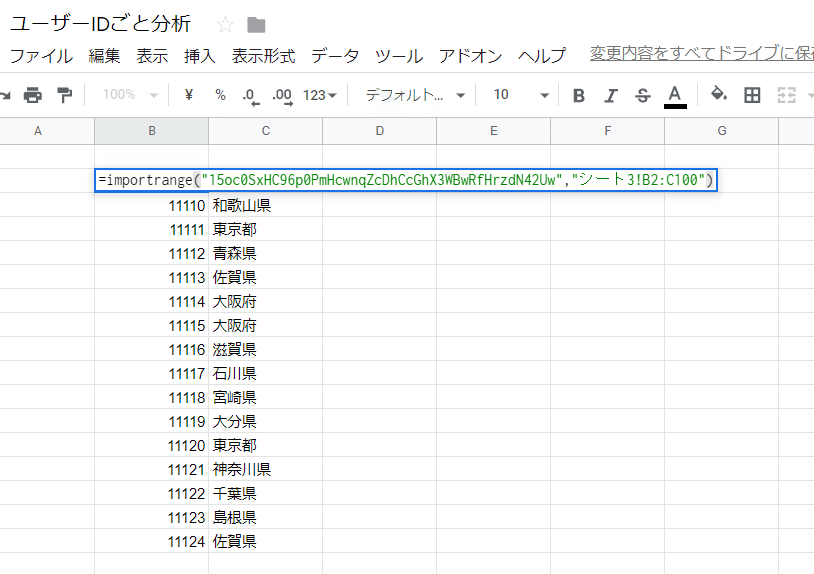Viewport: 814px width, 574px height.
Task: Open the text color picker
Action: 675,97
